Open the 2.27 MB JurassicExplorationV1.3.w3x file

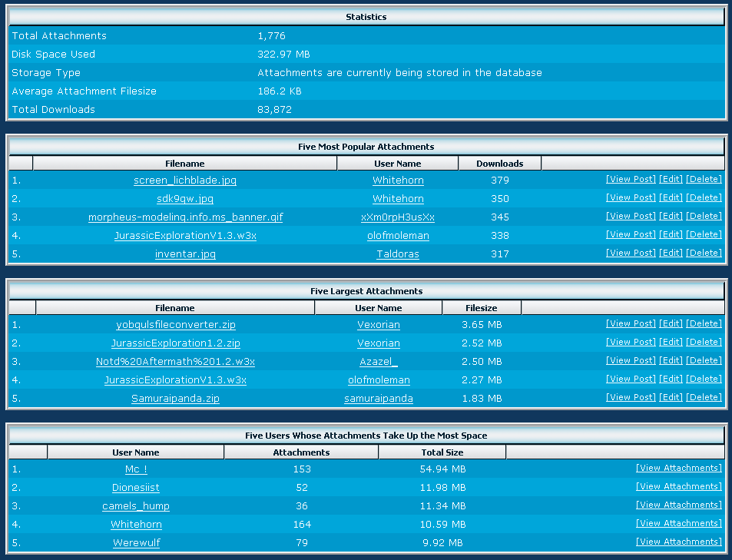(x=176, y=380)
